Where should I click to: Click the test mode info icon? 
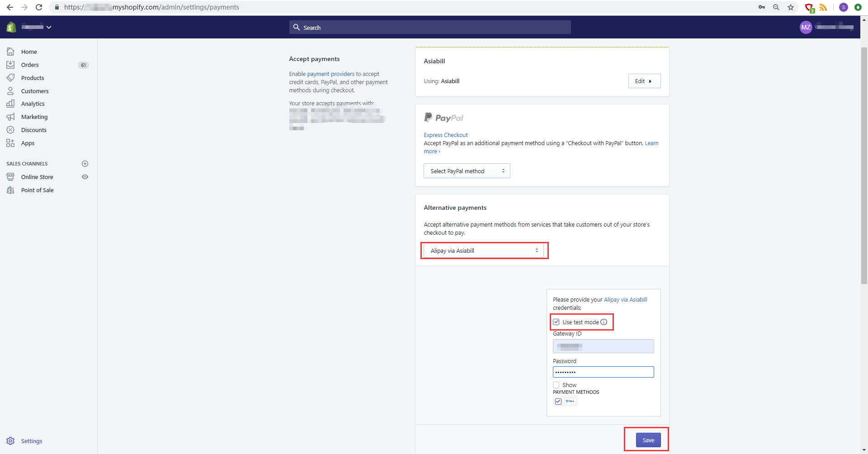604,322
